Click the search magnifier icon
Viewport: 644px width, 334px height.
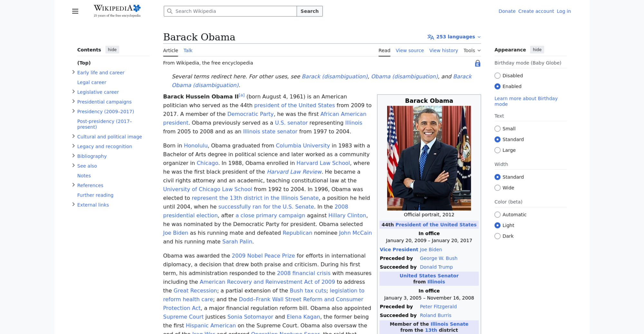pyautogui.click(x=170, y=11)
